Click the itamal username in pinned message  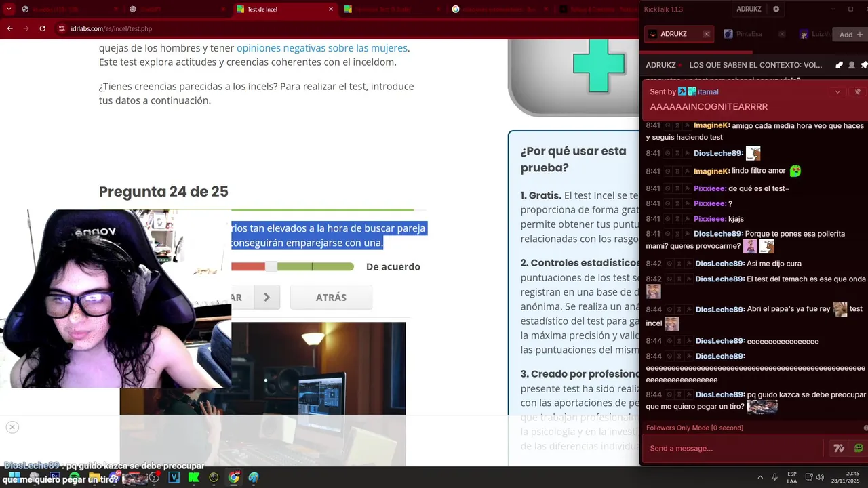coord(708,91)
